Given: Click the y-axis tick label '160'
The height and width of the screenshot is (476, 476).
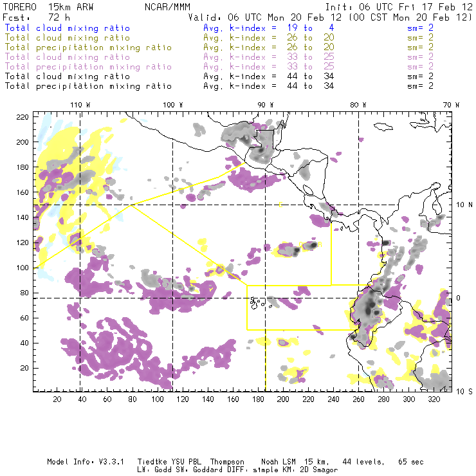Looking at the screenshot, I should click(x=23, y=192).
